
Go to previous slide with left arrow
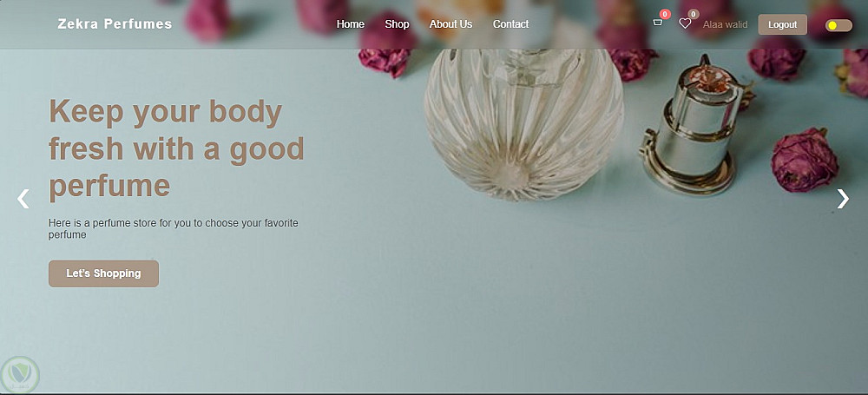[23, 198]
